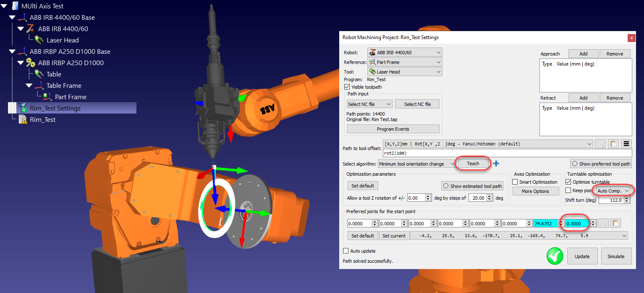Open the Robot dropdown showing ABB IRB 4400/60

pos(404,53)
